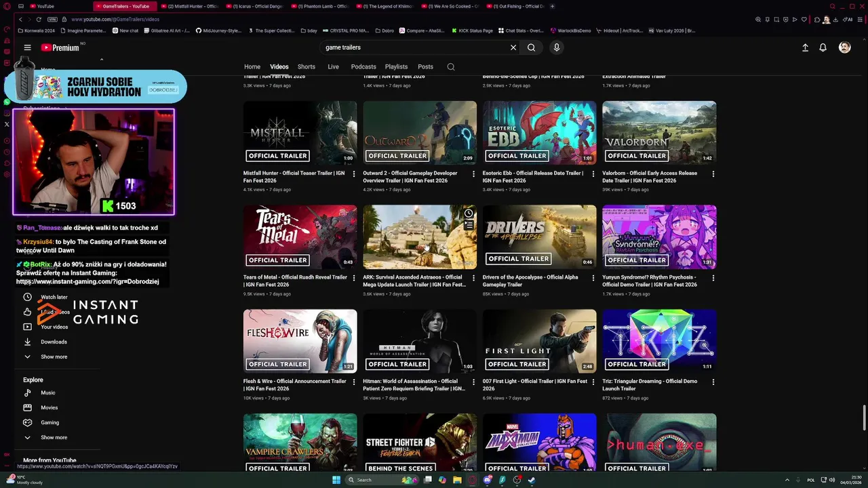Open Mistfall Hunter Official Teaser Trailer title
The height and width of the screenshot is (488, 868).
(x=294, y=176)
